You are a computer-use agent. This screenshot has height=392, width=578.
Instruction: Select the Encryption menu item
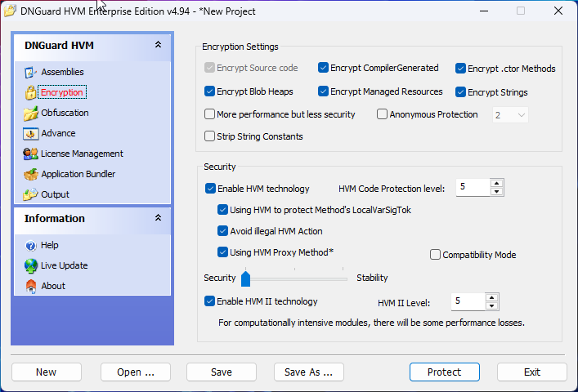click(61, 93)
